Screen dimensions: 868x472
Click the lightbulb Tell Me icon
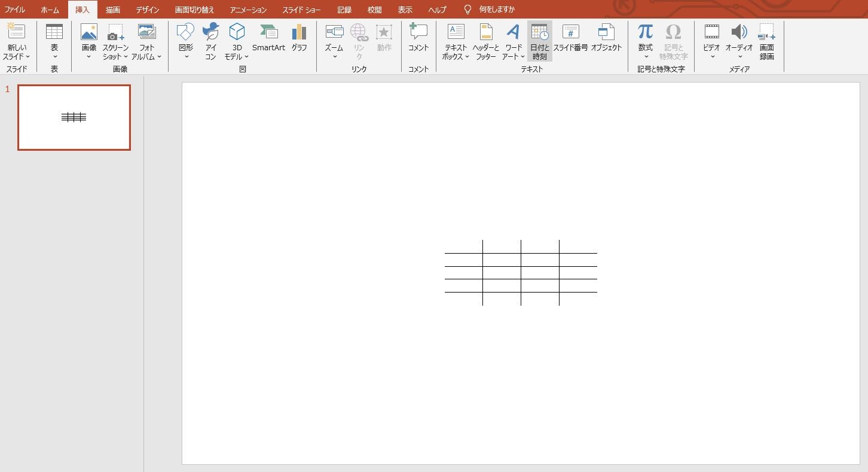pos(468,10)
